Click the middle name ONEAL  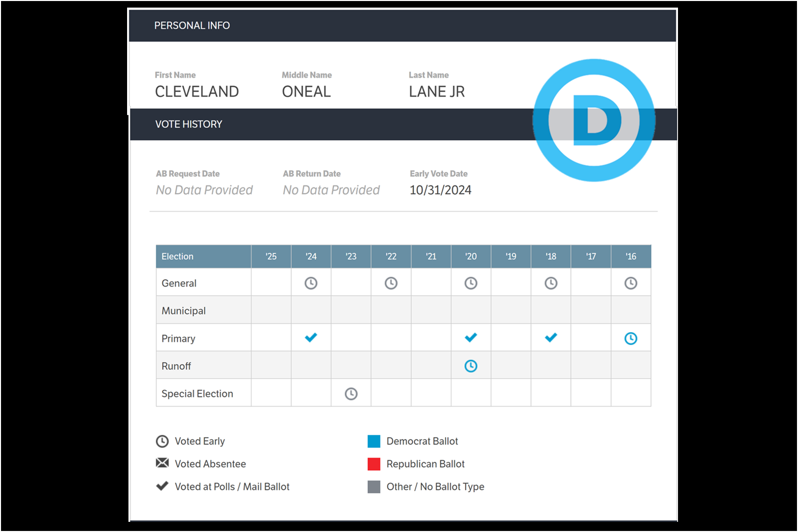306,92
